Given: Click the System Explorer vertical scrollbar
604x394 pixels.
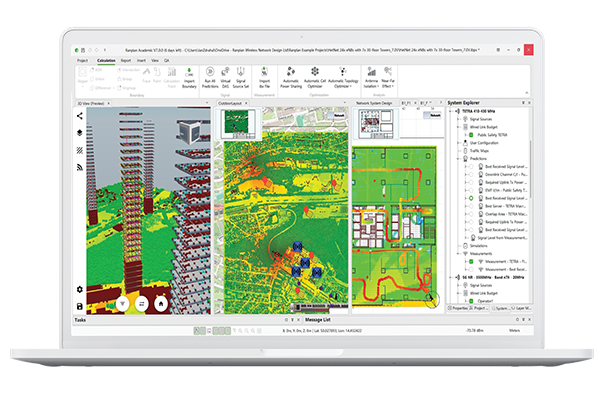Looking at the screenshot, I should coord(530,169).
